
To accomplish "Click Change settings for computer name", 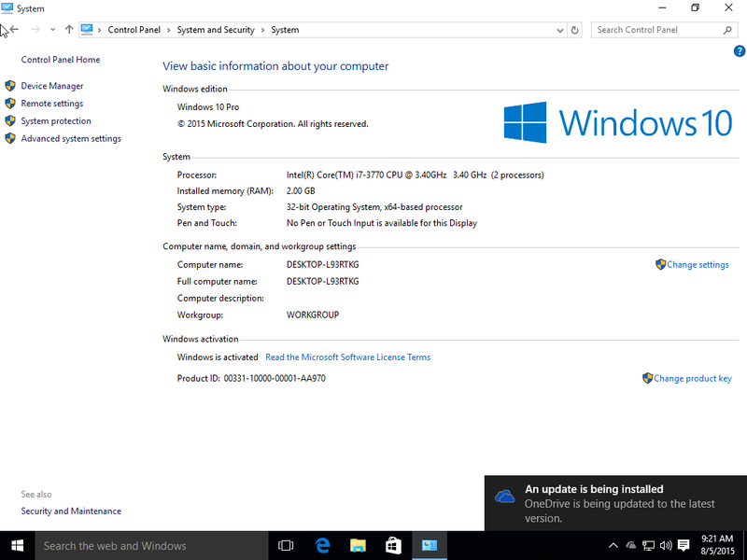I will click(x=698, y=265).
